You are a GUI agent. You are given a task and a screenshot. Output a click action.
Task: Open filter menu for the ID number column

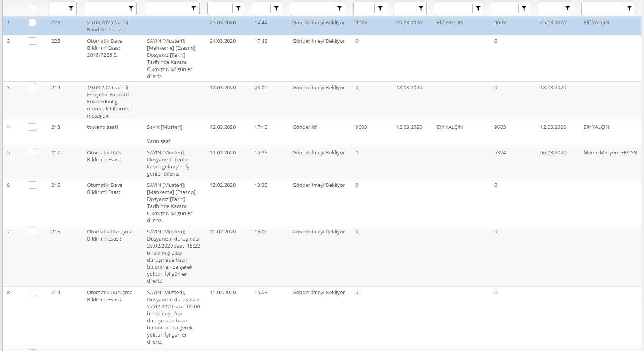coord(71,8)
